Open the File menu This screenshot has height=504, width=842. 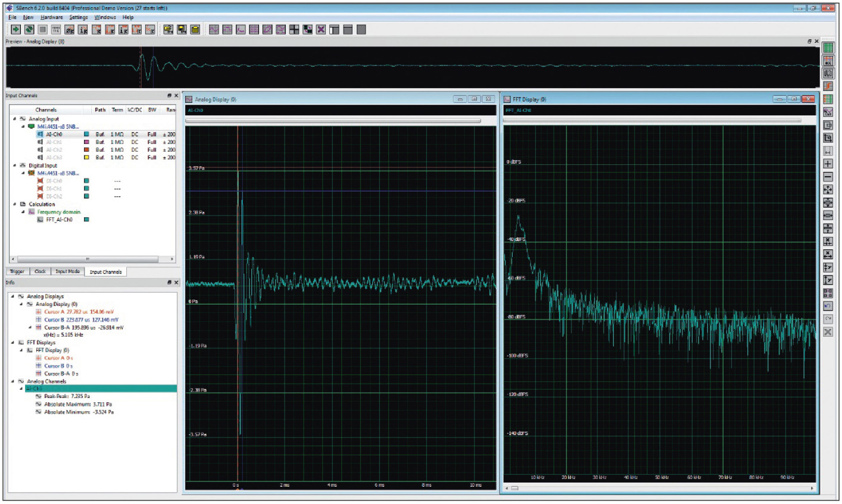pos(13,17)
